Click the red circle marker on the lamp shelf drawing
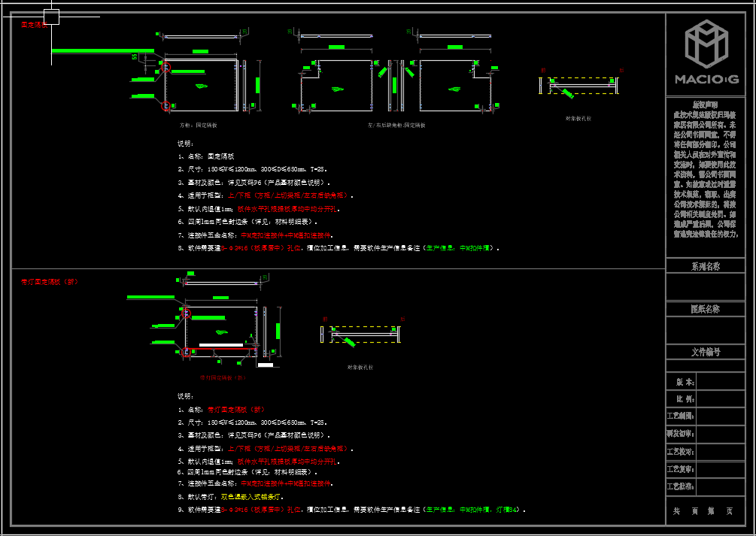756x536 pixels. 186,313
